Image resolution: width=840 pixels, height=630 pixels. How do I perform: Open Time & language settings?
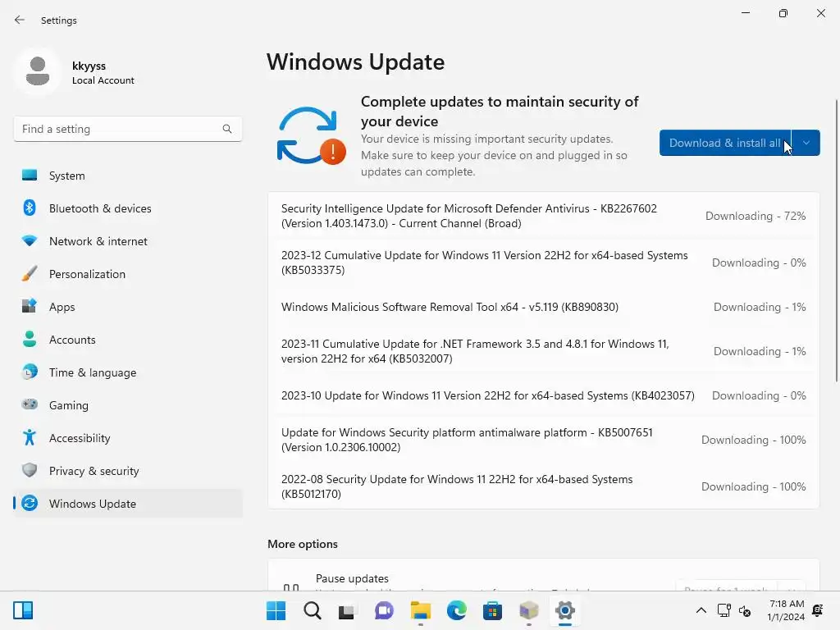click(127, 372)
